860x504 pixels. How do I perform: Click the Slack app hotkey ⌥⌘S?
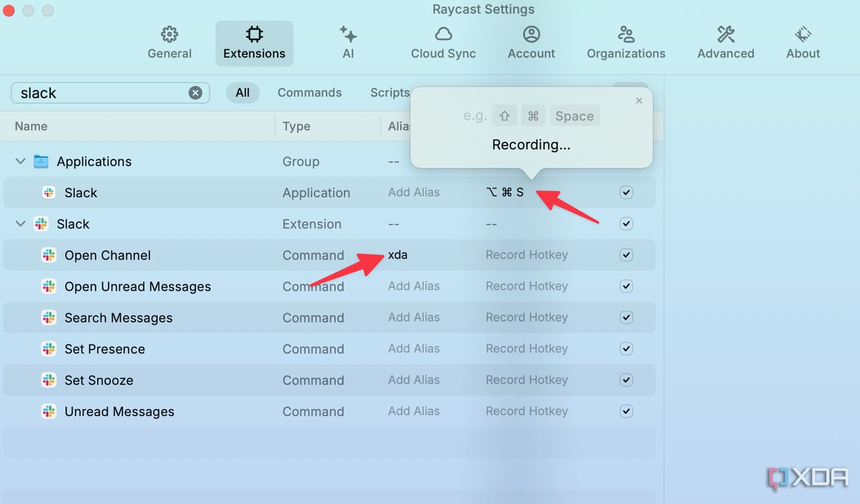(505, 192)
